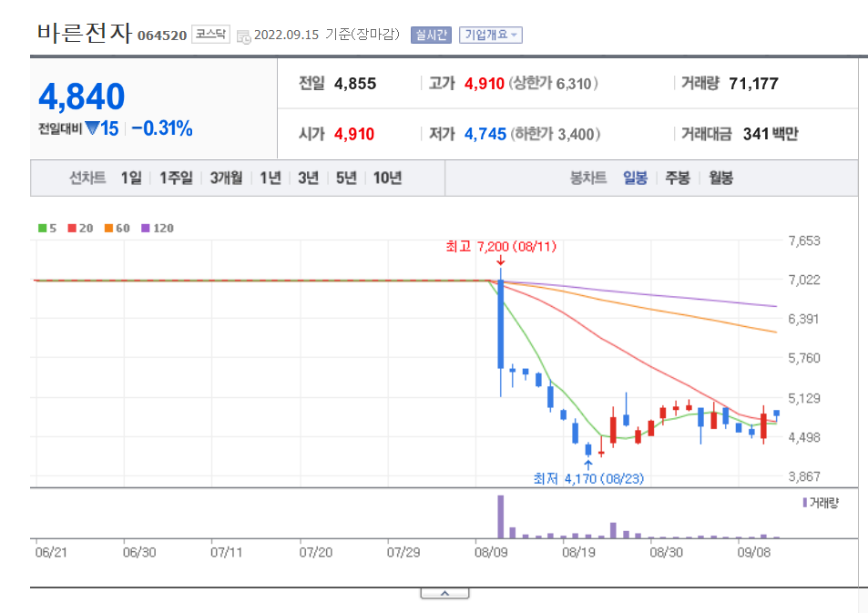Click the 하한가 3,400 text
The image size is (868, 613).
point(556,134)
